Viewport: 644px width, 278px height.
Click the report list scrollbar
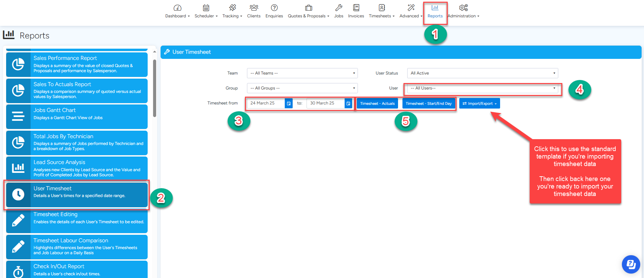[x=154, y=88]
